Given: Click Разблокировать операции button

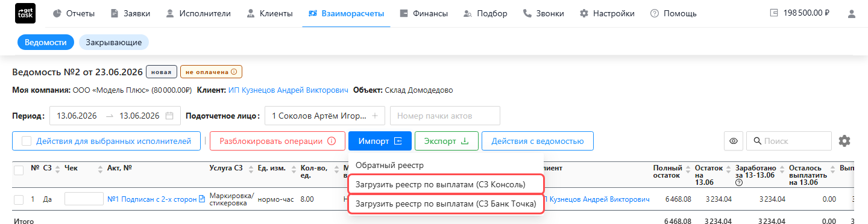Looking at the screenshot, I should (277, 142).
